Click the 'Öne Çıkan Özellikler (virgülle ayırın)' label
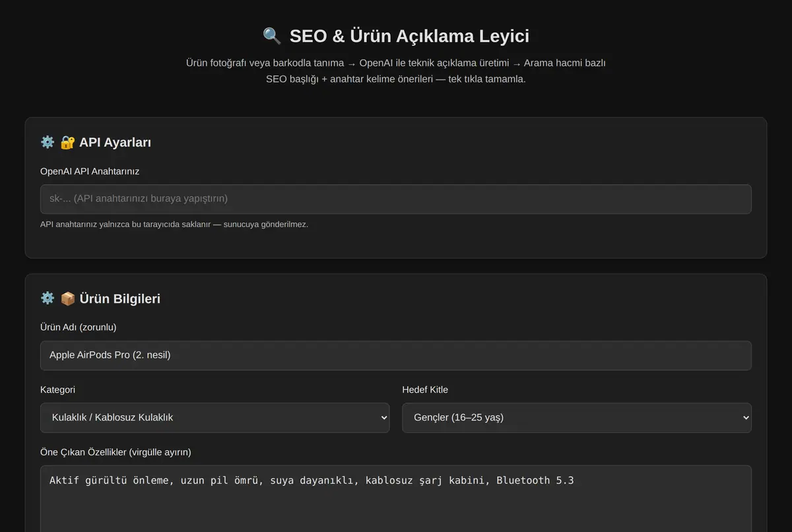792x532 pixels. click(115, 452)
